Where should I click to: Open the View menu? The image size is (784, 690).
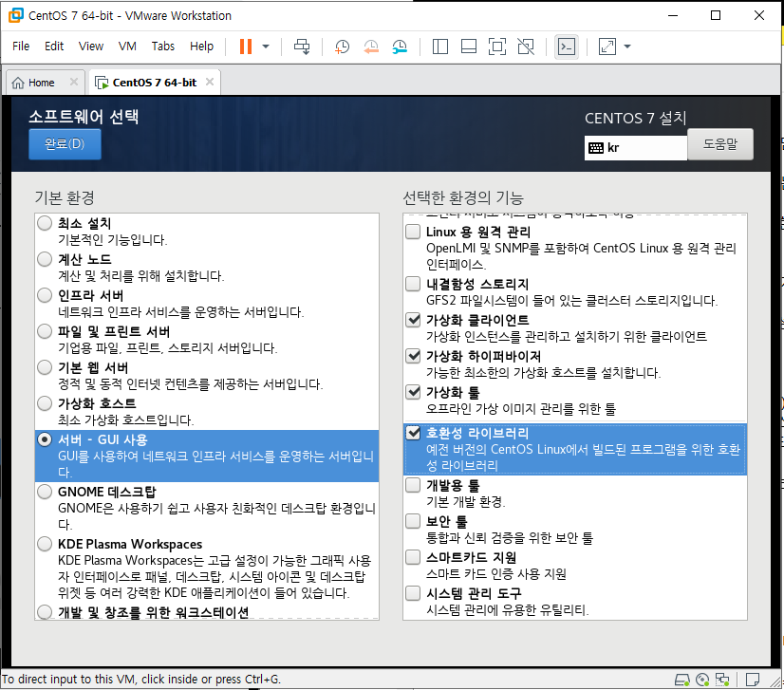(x=90, y=46)
